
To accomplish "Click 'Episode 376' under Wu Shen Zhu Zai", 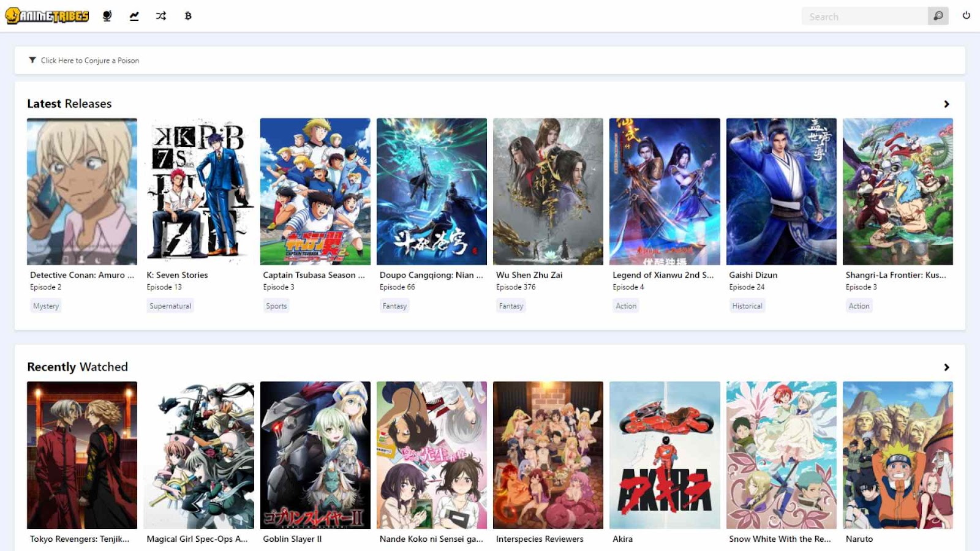I will tap(516, 287).
